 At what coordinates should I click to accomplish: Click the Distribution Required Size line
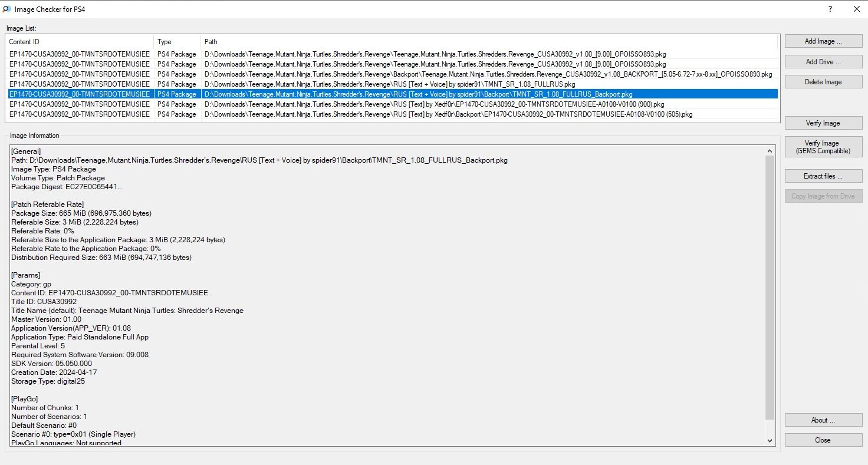tap(101, 258)
